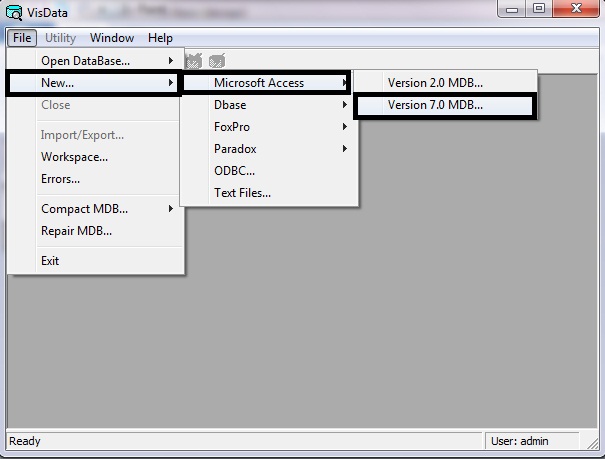The width and height of the screenshot is (605, 459).
Task: Choose Version 2.0 MDB... option
Action: (445, 83)
